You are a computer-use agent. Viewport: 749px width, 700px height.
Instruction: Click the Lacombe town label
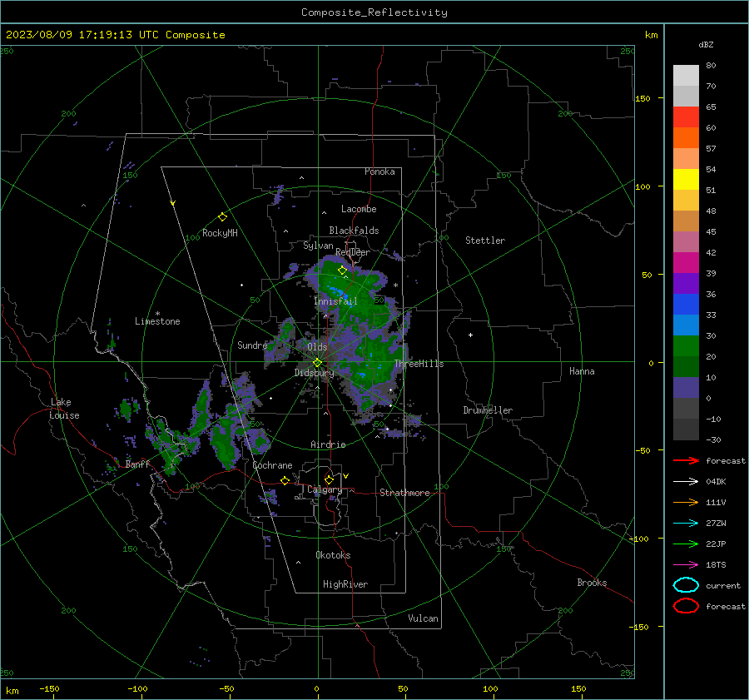pyautogui.click(x=359, y=209)
